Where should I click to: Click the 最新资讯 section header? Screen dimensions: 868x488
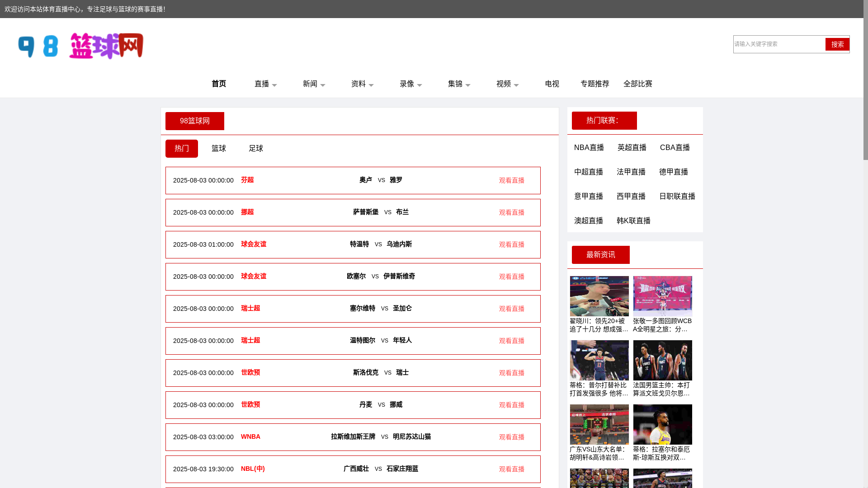[601, 255]
